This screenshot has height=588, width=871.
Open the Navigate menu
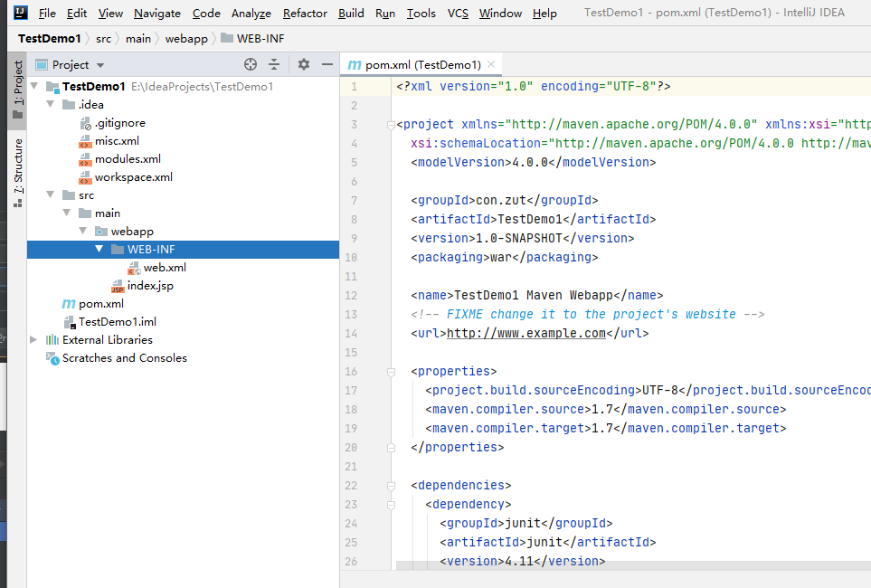[x=157, y=13]
